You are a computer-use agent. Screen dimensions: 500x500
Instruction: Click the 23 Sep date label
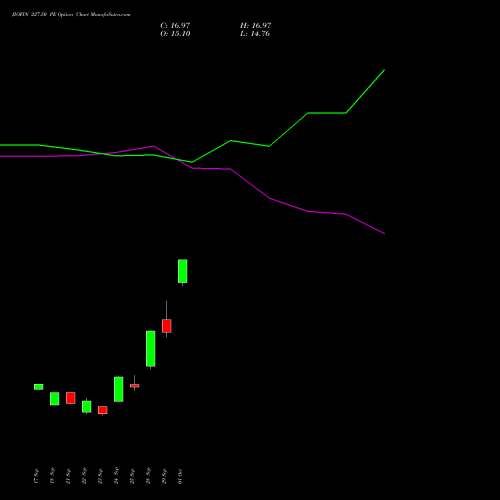coord(100,476)
